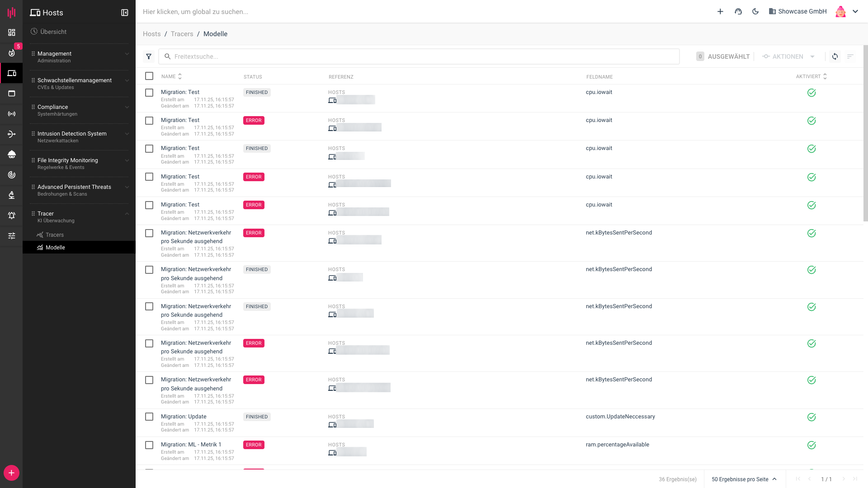Click the plus icon in top bar

(720, 12)
